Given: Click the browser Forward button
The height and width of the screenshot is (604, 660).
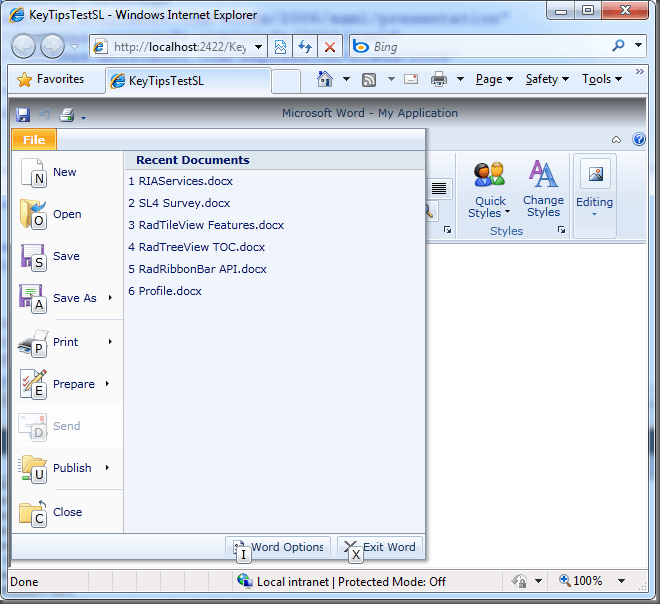Looking at the screenshot, I should [x=52, y=46].
